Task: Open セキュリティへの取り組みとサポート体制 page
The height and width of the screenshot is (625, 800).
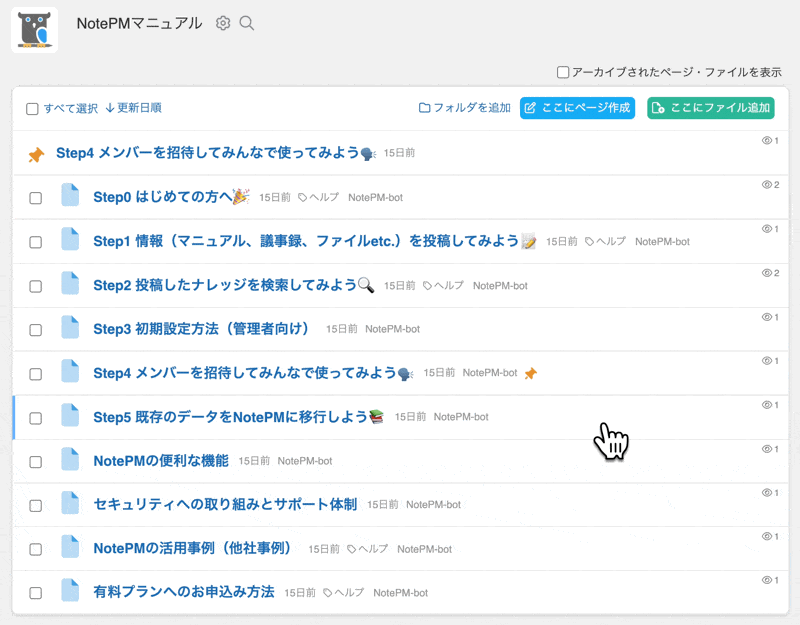Action: pos(225,504)
